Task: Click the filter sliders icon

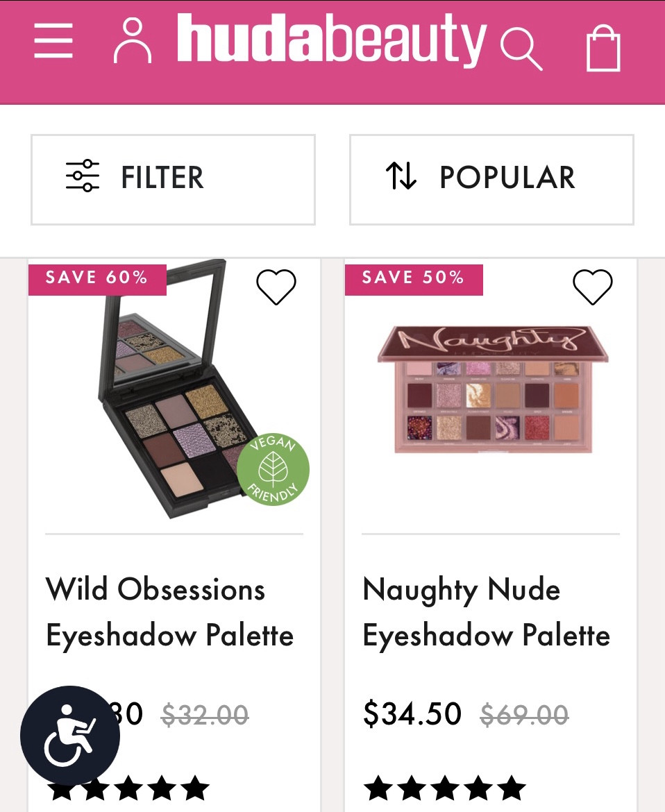Action: click(82, 176)
